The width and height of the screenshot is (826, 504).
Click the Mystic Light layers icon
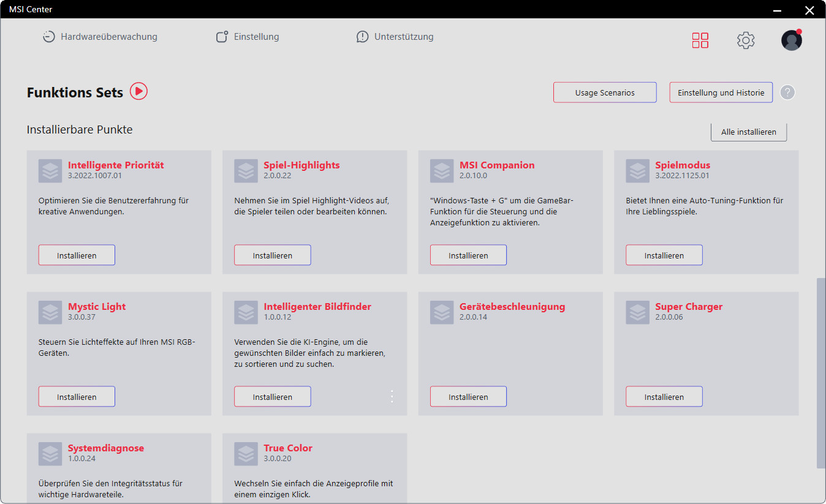[x=50, y=312]
